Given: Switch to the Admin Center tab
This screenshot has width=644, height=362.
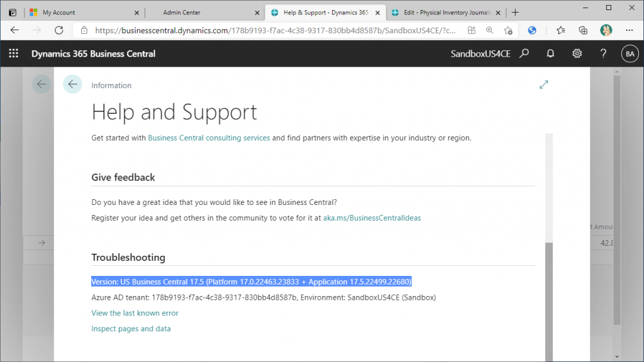Looking at the screenshot, I should click(x=182, y=13).
